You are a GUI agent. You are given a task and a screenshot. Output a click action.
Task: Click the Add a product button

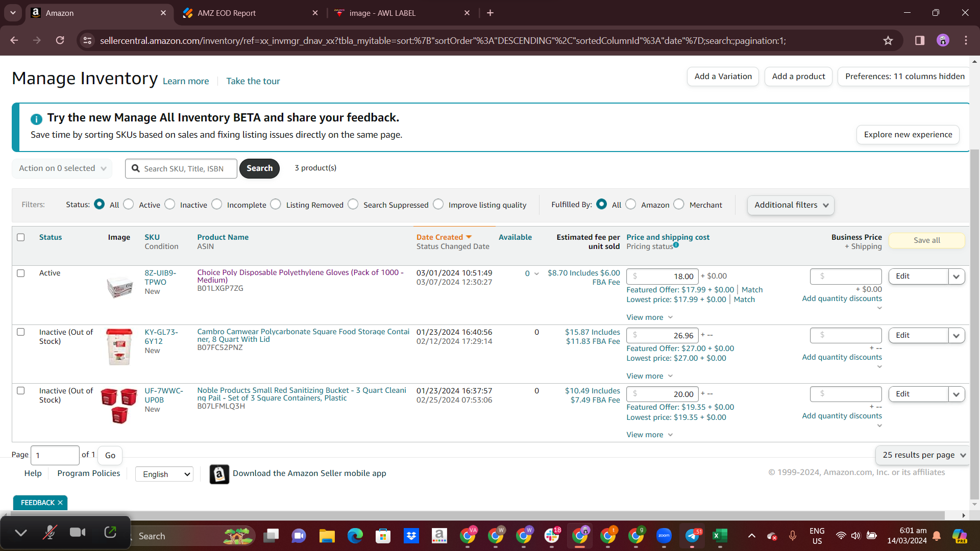pos(798,77)
